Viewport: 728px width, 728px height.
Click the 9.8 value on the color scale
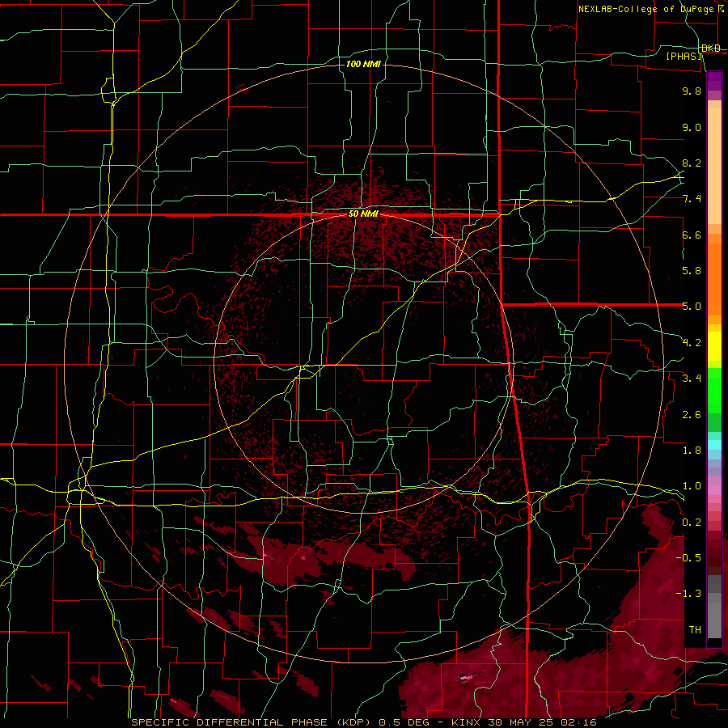(692, 91)
